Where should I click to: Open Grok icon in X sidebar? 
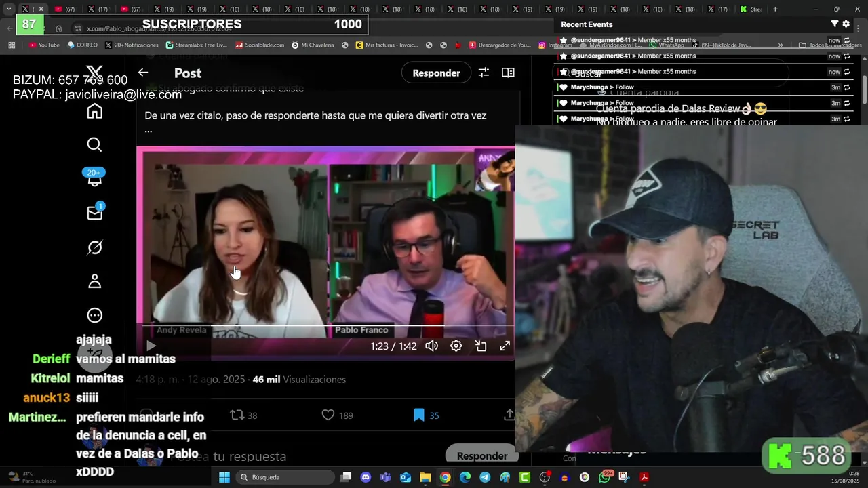click(95, 247)
